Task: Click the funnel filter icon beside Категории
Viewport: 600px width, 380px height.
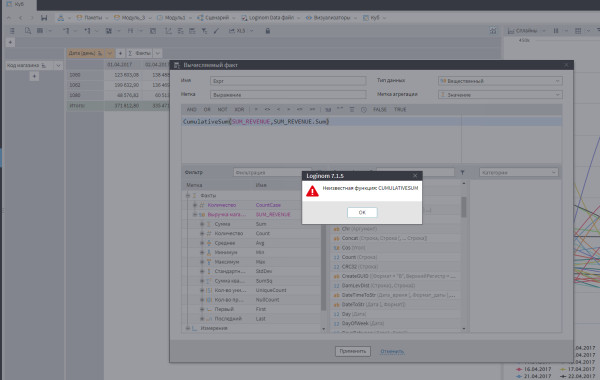Action: point(462,173)
